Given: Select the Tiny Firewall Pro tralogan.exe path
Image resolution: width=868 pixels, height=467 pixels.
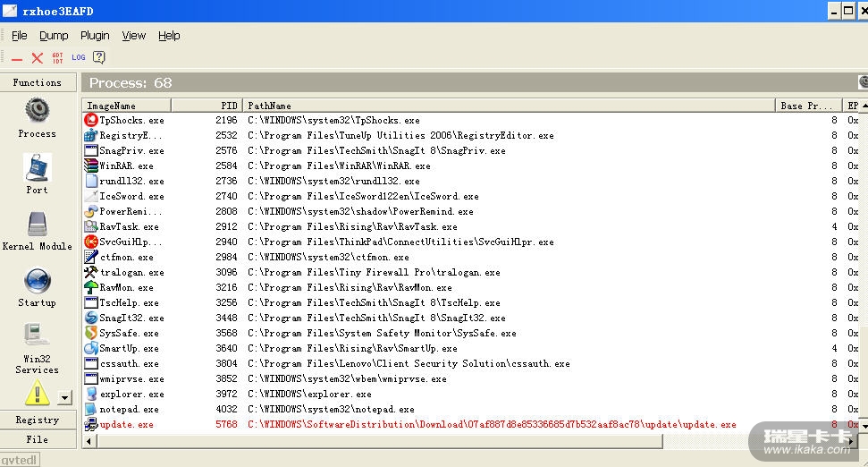Looking at the screenshot, I should 374,272.
